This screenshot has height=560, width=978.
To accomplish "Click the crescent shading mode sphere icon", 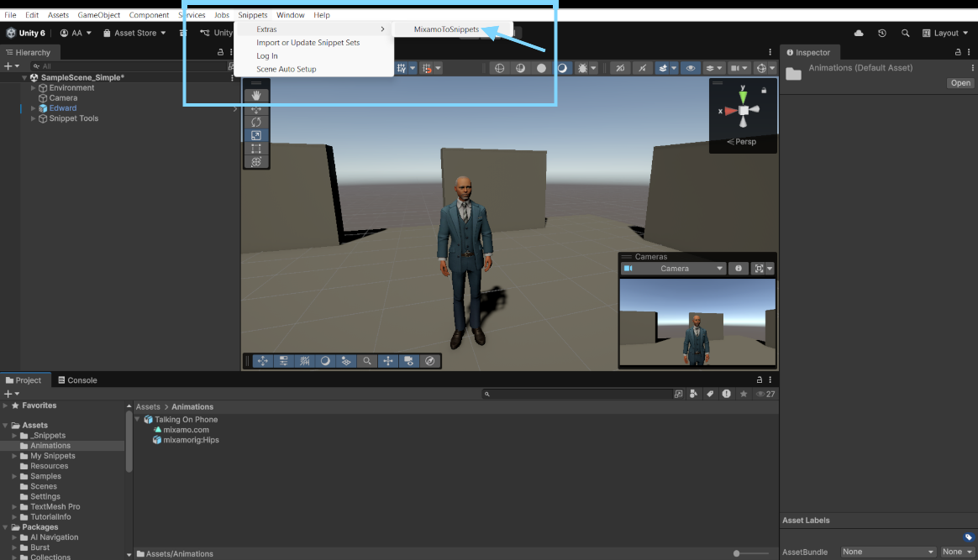I will pyautogui.click(x=562, y=68).
